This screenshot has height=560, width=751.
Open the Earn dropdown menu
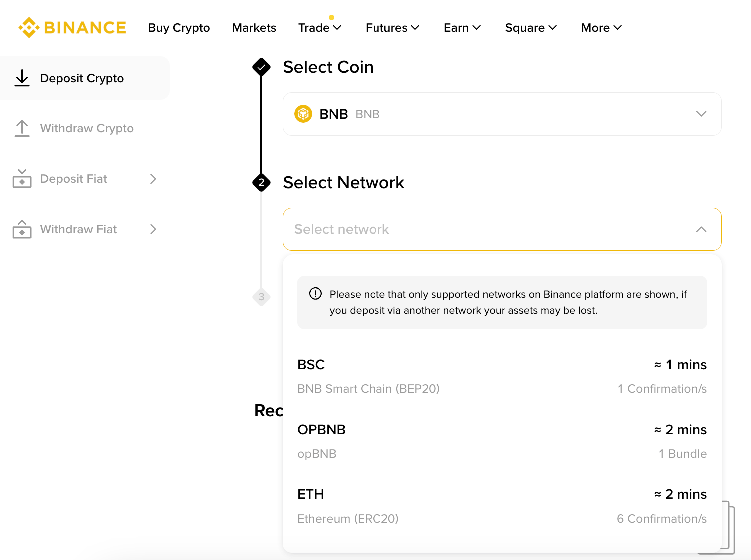[x=462, y=28]
